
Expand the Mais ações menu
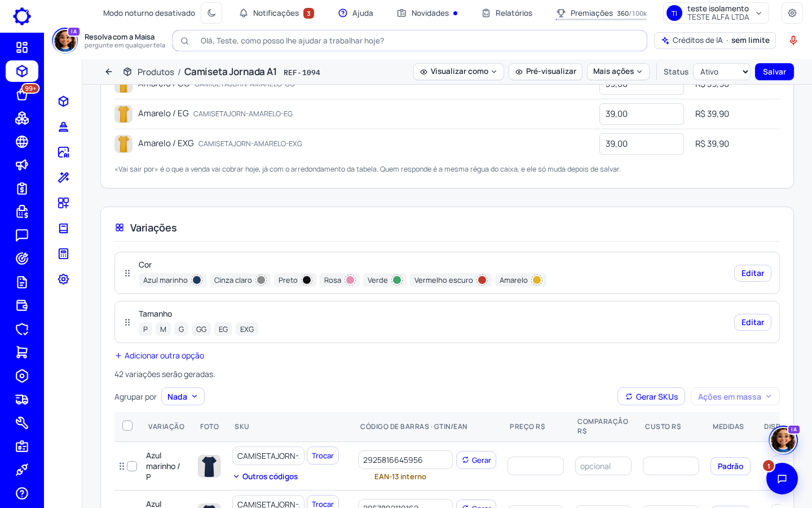618,72
